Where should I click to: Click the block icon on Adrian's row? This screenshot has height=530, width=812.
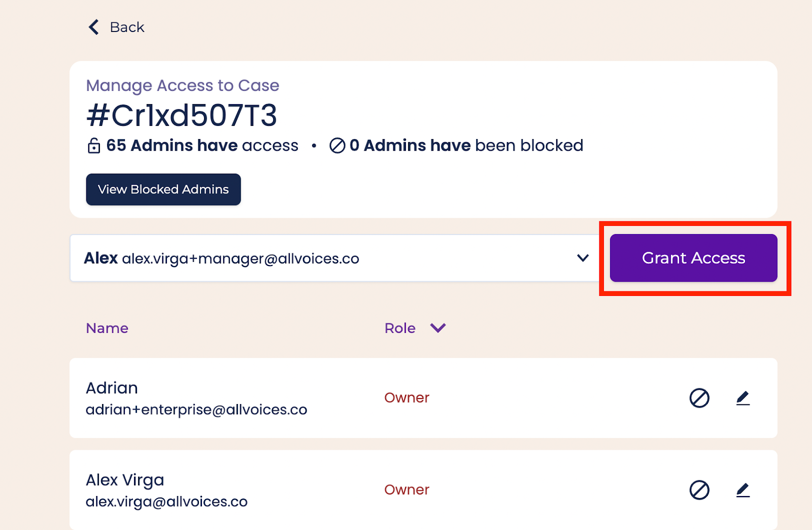[699, 398]
